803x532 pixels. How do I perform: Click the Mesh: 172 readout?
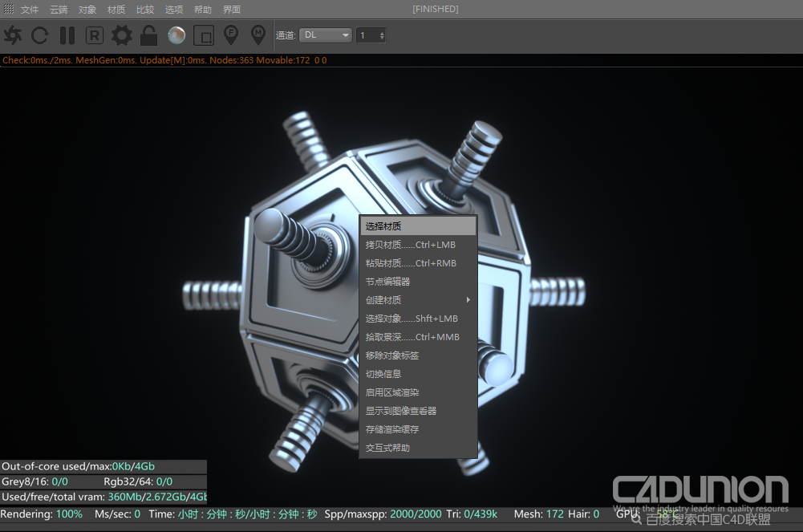tap(539, 514)
